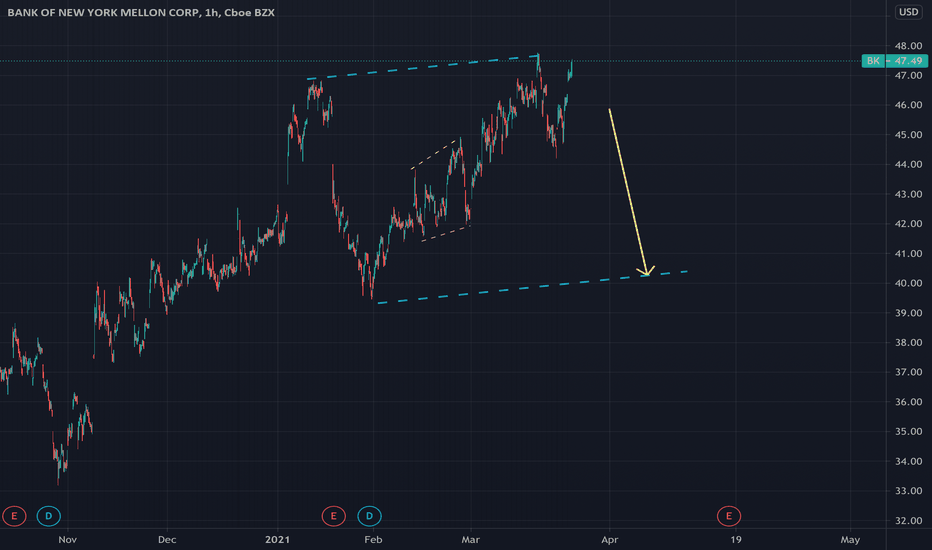Click the May date label
The width and height of the screenshot is (932, 550).
pos(850,540)
